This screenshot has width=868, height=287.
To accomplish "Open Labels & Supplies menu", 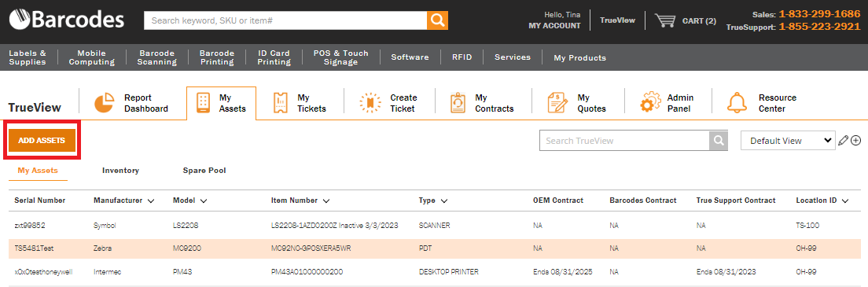I will point(28,57).
